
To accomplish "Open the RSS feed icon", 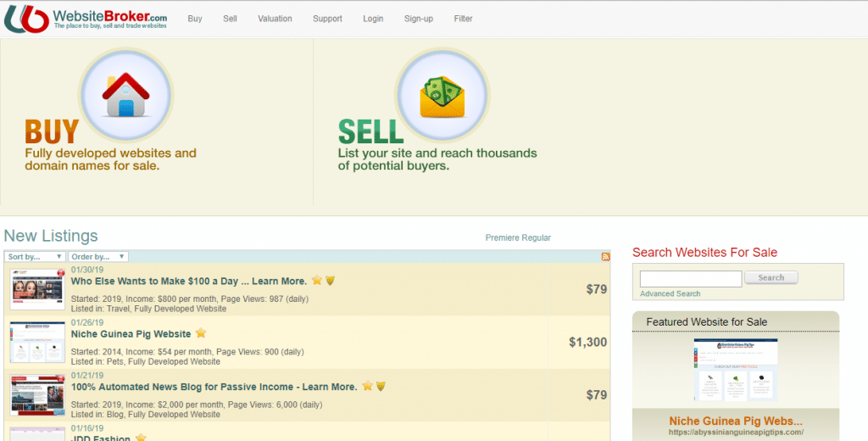I will point(605,256).
